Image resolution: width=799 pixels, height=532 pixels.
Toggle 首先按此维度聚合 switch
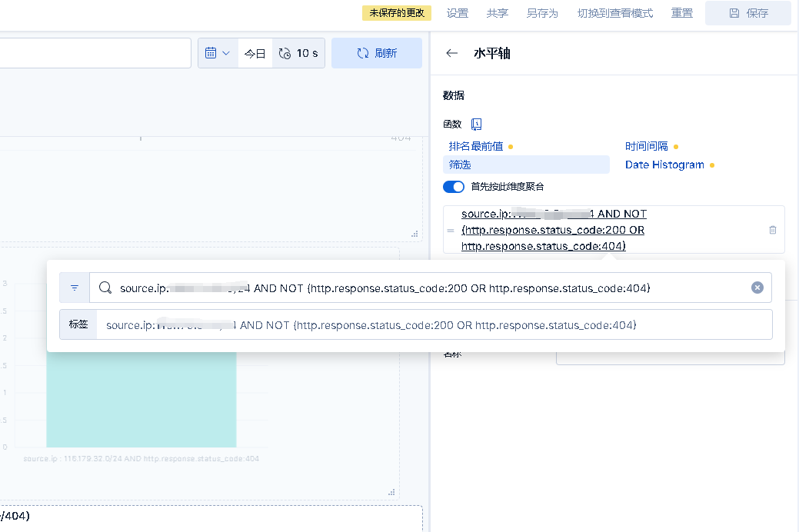[x=454, y=187]
